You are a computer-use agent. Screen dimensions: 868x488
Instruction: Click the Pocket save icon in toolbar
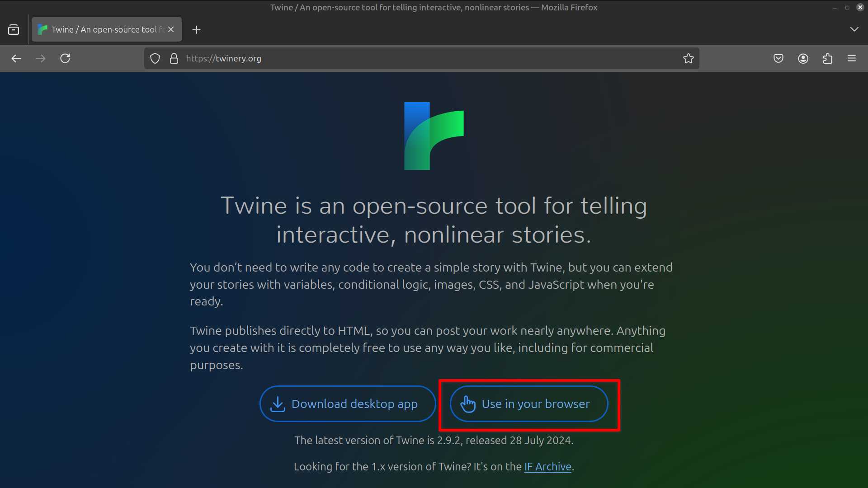point(778,58)
